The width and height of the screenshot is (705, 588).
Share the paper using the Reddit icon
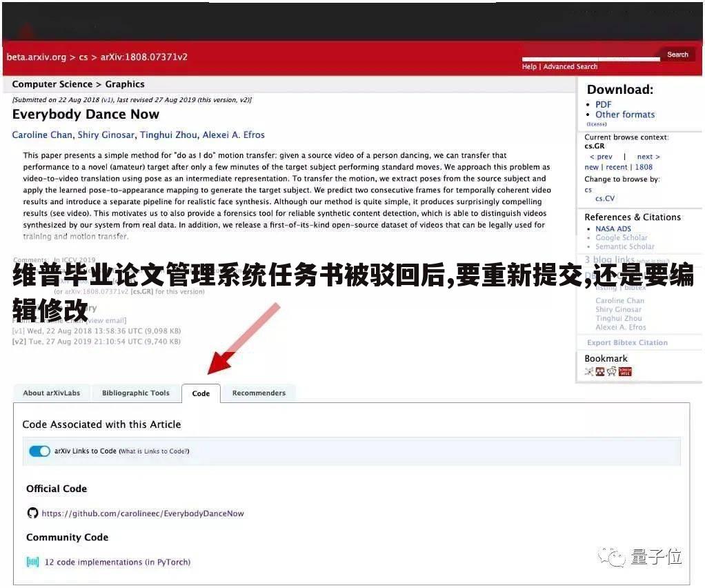(x=611, y=371)
